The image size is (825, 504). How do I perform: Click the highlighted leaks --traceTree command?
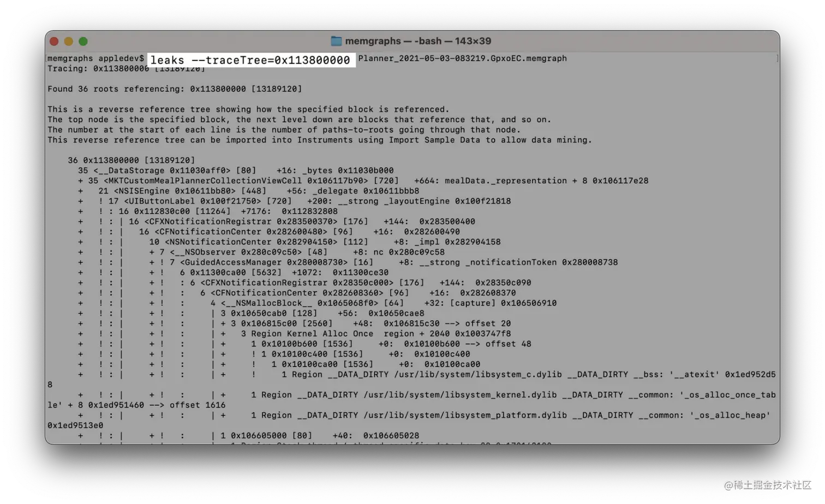tap(250, 60)
